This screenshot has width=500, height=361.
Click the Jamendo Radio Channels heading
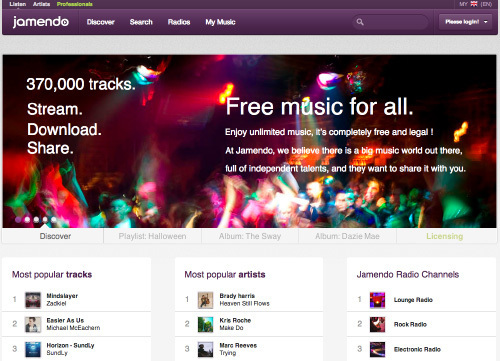click(x=408, y=274)
